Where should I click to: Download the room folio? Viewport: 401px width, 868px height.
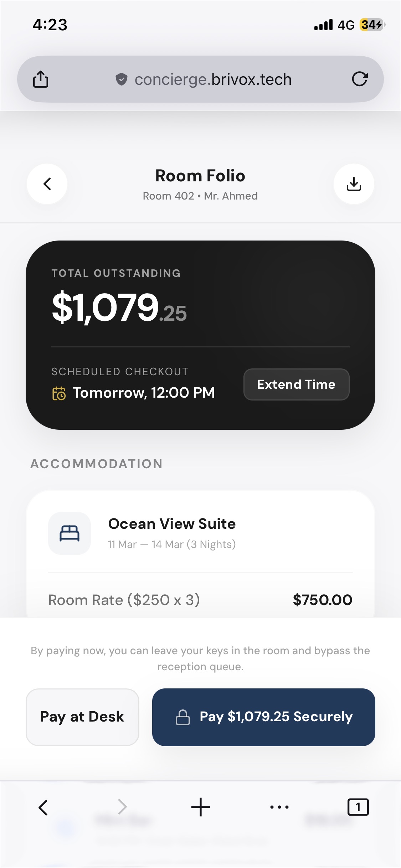pyautogui.click(x=354, y=184)
